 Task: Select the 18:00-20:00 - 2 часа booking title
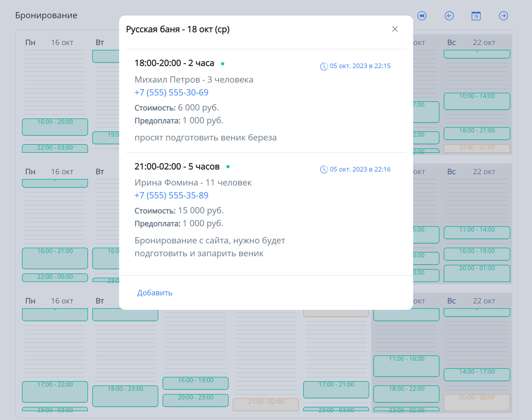point(174,63)
